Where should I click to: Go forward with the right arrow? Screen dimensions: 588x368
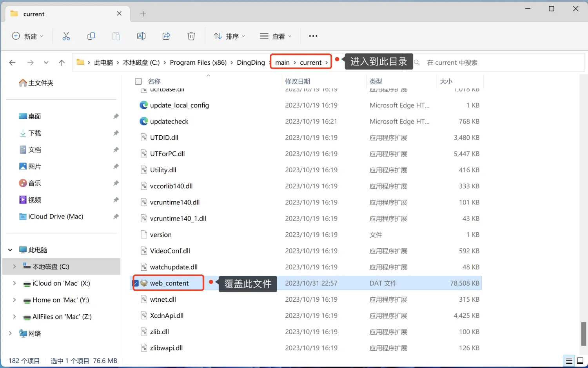30,62
